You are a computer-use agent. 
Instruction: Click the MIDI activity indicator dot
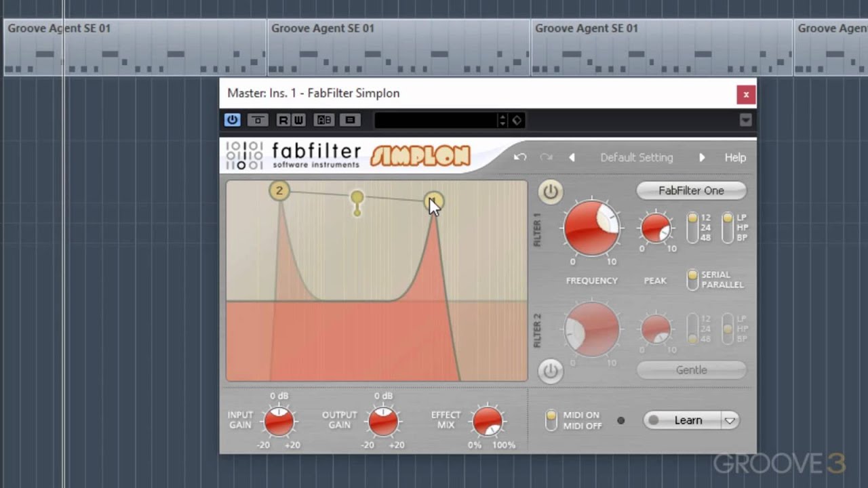pyautogui.click(x=620, y=420)
